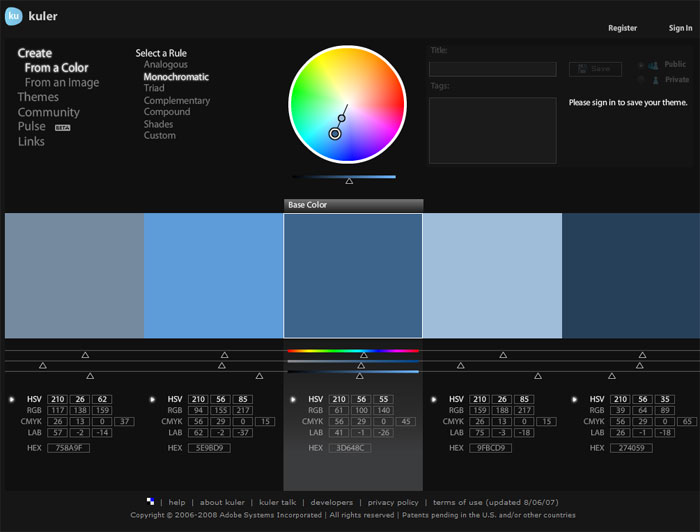Click the Register link
This screenshot has width=700, height=532.
click(622, 28)
